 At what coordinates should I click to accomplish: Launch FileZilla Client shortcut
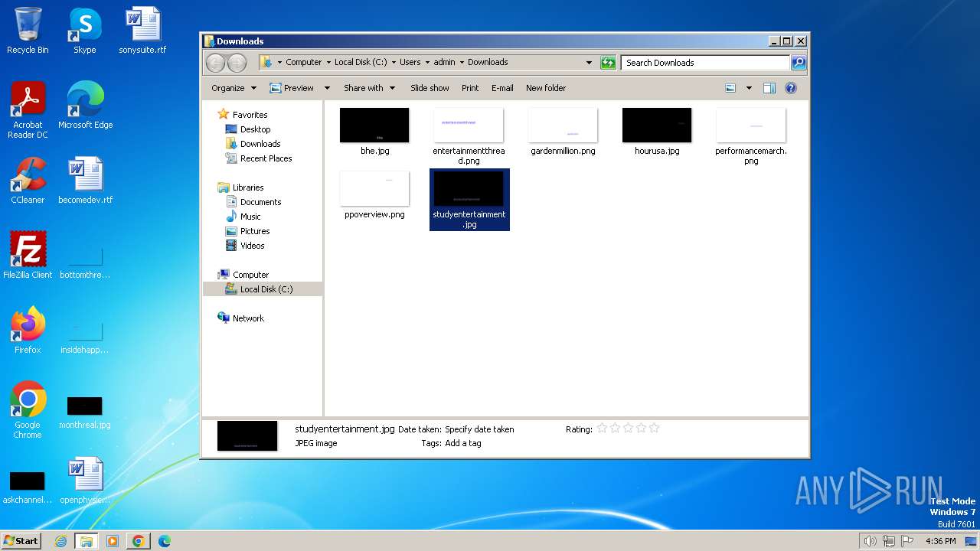pos(28,255)
